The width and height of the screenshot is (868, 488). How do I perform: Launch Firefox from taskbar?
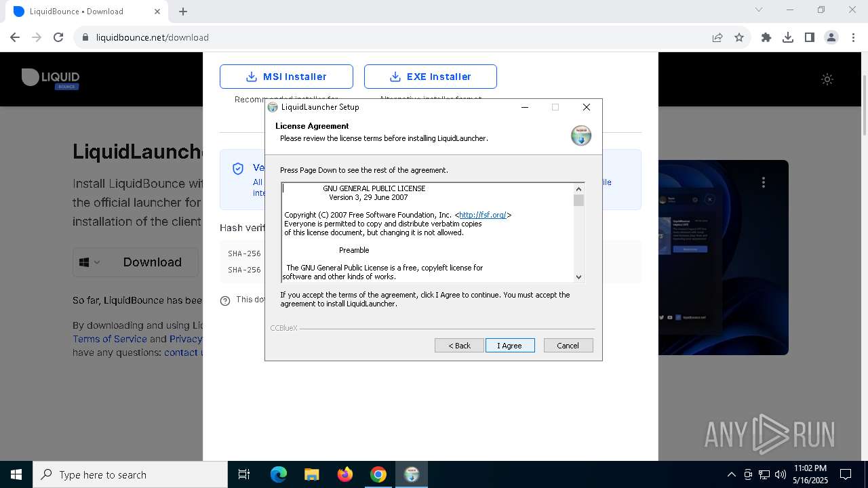344,474
